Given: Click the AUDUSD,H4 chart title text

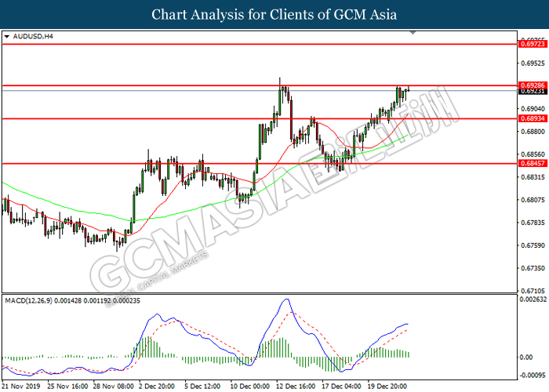Looking at the screenshot, I should pos(33,36).
